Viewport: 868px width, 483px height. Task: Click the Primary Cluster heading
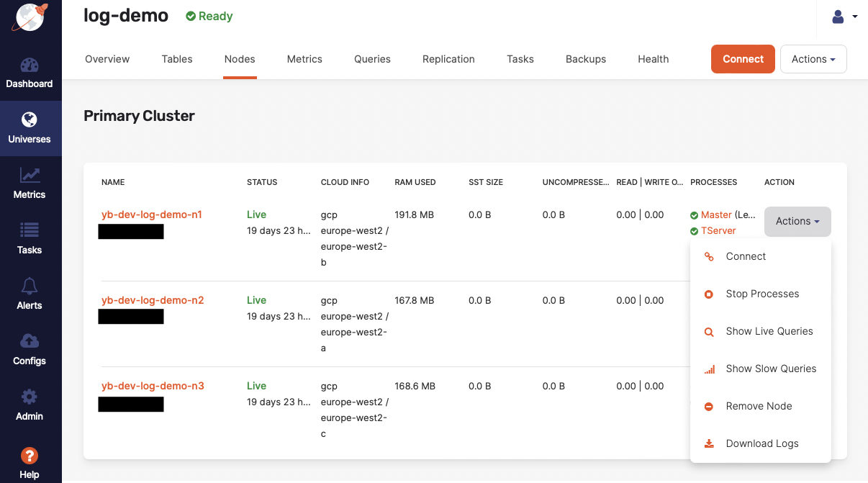click(x=139, y=116)
